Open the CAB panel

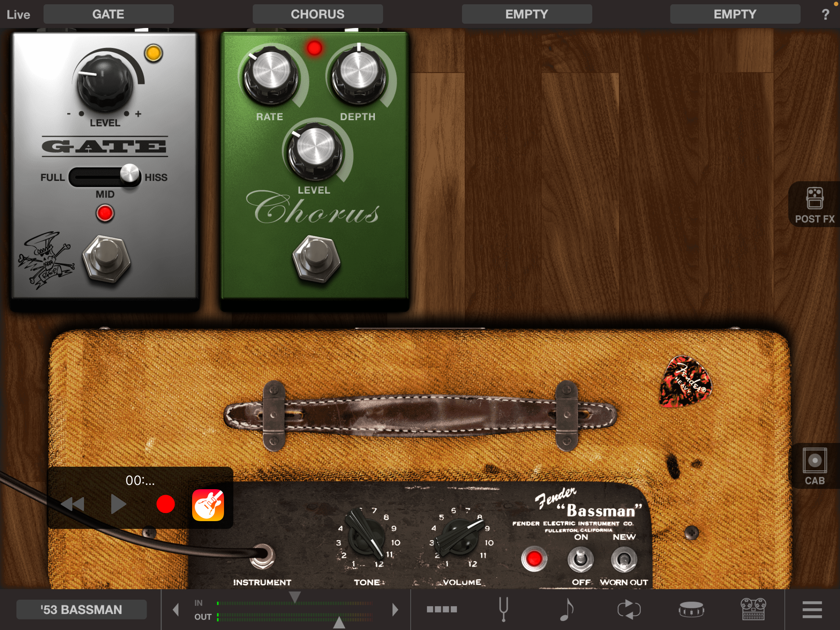click(x=815, y=466)
